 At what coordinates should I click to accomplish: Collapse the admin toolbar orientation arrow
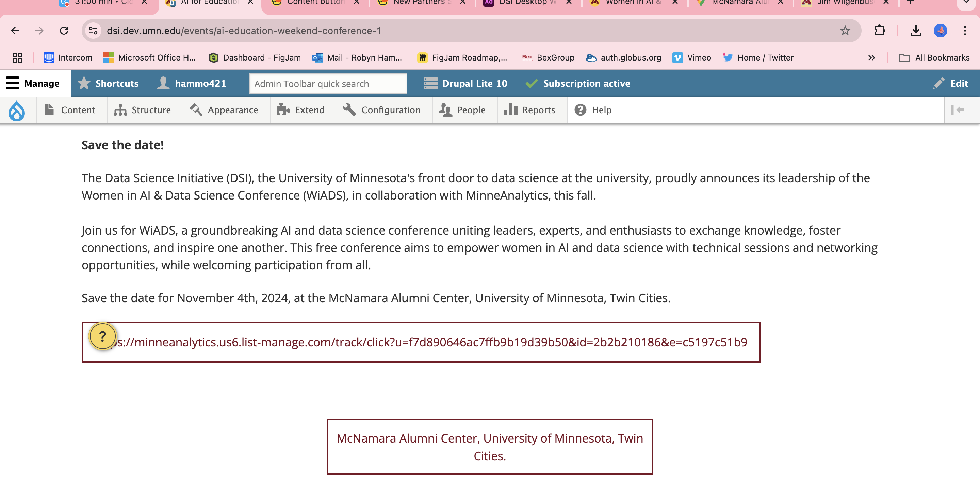[958, 110]
